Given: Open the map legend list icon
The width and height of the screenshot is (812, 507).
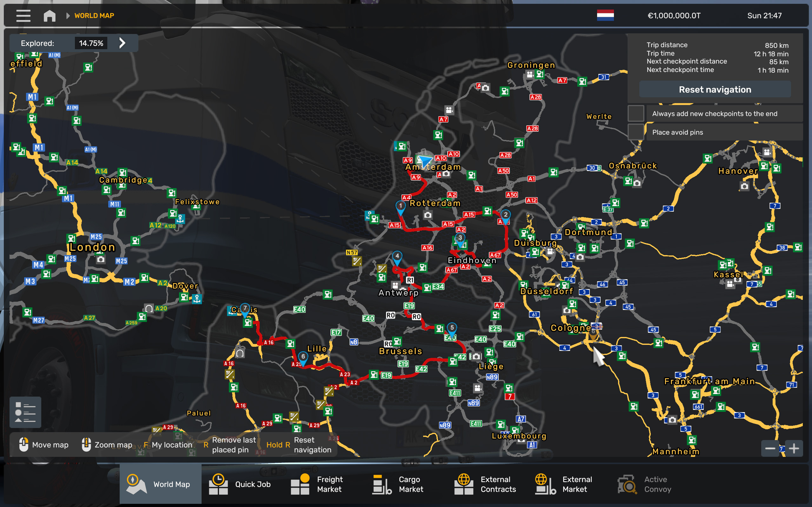Looking at the screenshot, I should coord(25,412).
